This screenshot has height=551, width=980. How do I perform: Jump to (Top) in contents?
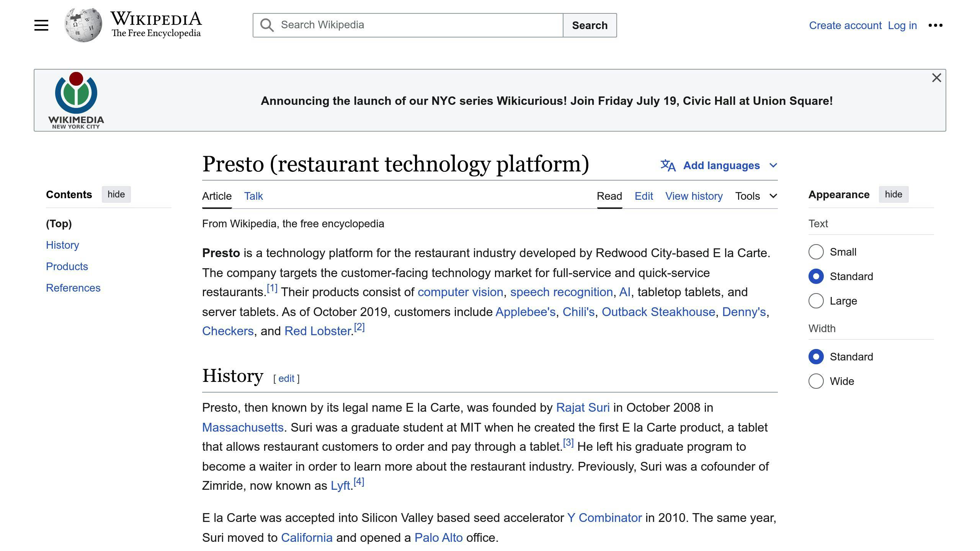tap(59, 223)
